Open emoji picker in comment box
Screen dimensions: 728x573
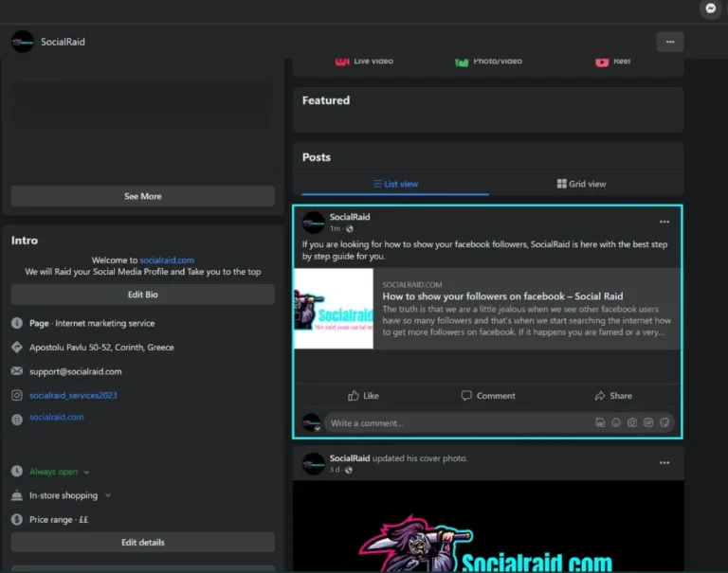(x=616, y=422)
